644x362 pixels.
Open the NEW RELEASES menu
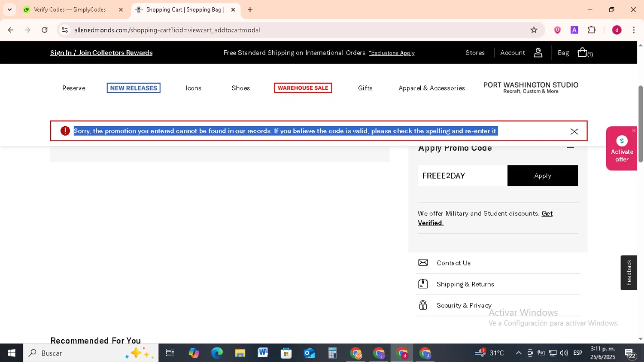134,88
